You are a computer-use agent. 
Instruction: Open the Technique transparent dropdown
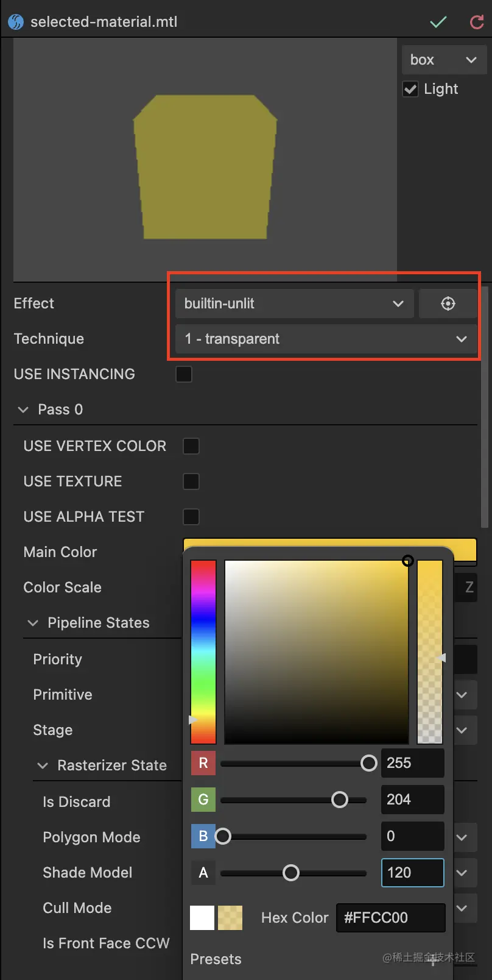[326, 339]
